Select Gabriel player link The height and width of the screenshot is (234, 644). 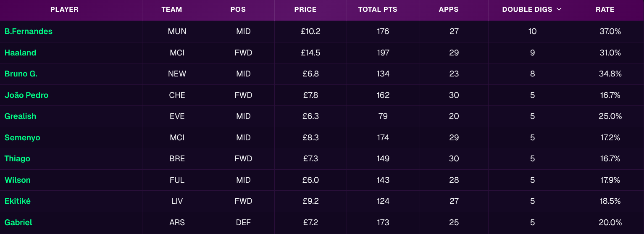(x=18, y=223)
